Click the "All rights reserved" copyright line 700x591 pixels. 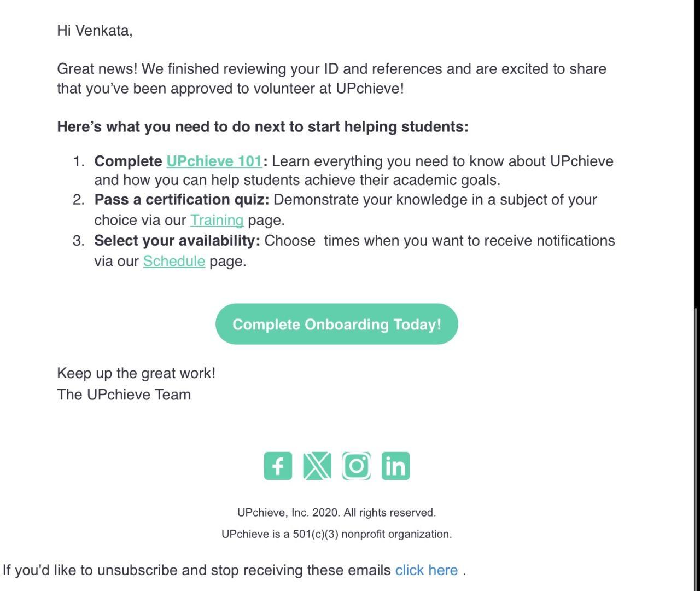coord(336,513)
